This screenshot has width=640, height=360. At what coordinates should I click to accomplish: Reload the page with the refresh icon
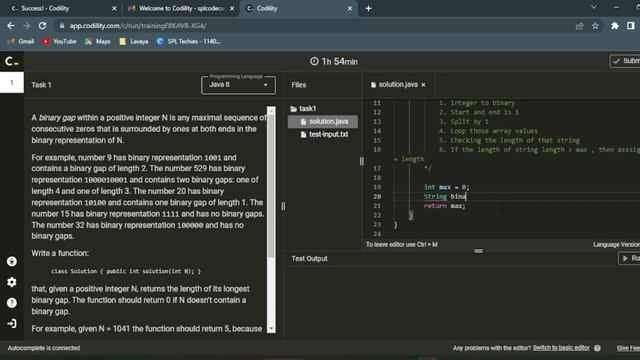pyautogui.click(x=42, y=26)
